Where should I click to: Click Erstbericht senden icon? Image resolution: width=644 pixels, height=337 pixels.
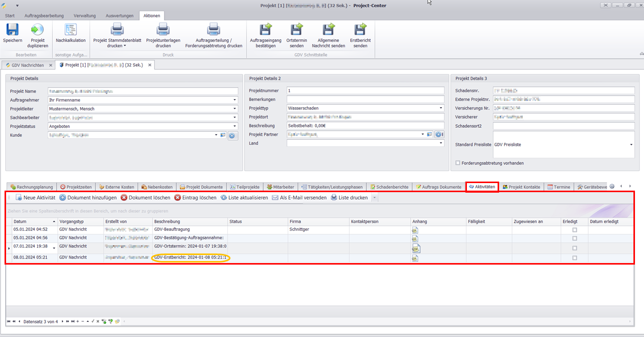pos(360,30)
